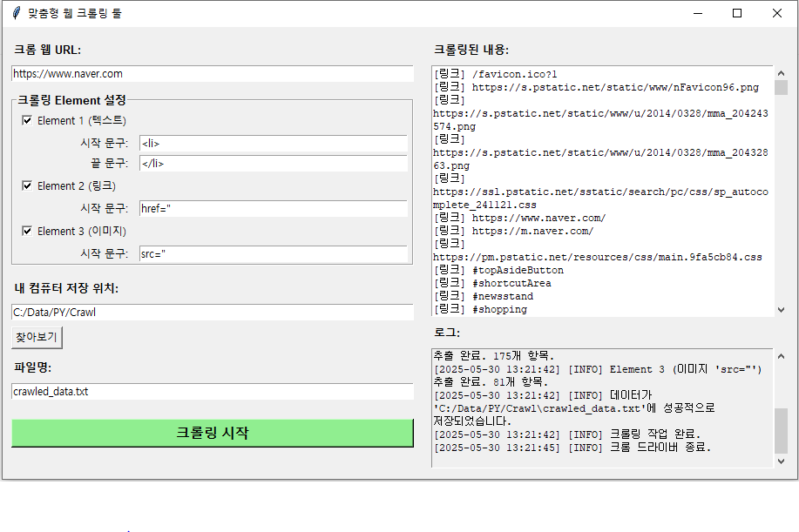Image resolution: width=799 pixels, height=532 pixels.
Task: Click the 크롤링 Element 설정 group title
Action: 71,100
